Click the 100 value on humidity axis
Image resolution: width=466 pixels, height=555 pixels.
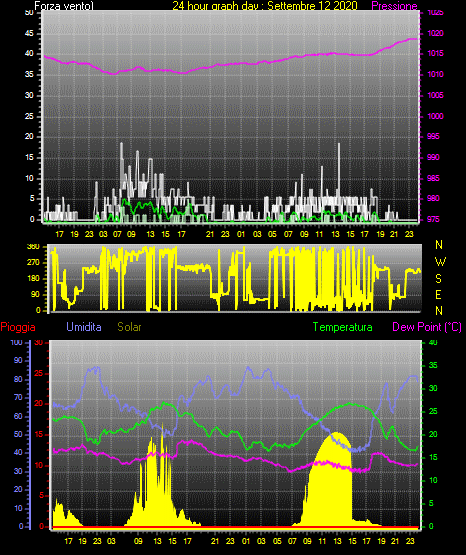pos(17,342)
